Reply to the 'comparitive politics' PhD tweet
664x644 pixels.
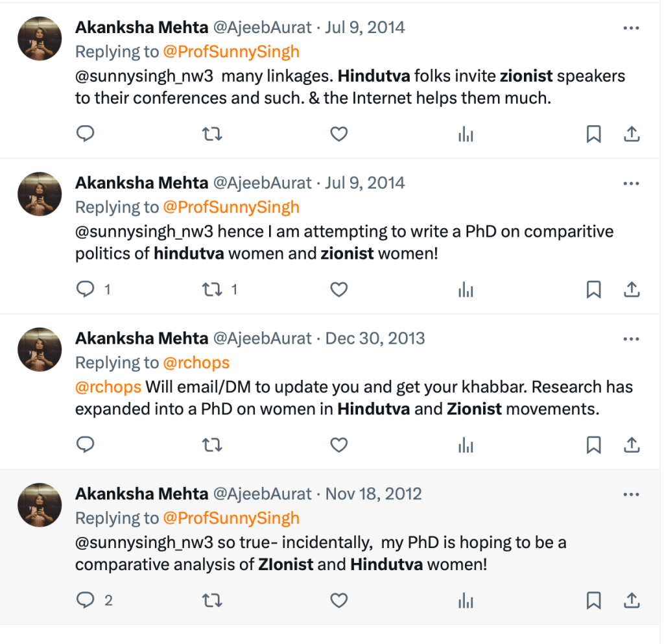[x=86, y=289]
